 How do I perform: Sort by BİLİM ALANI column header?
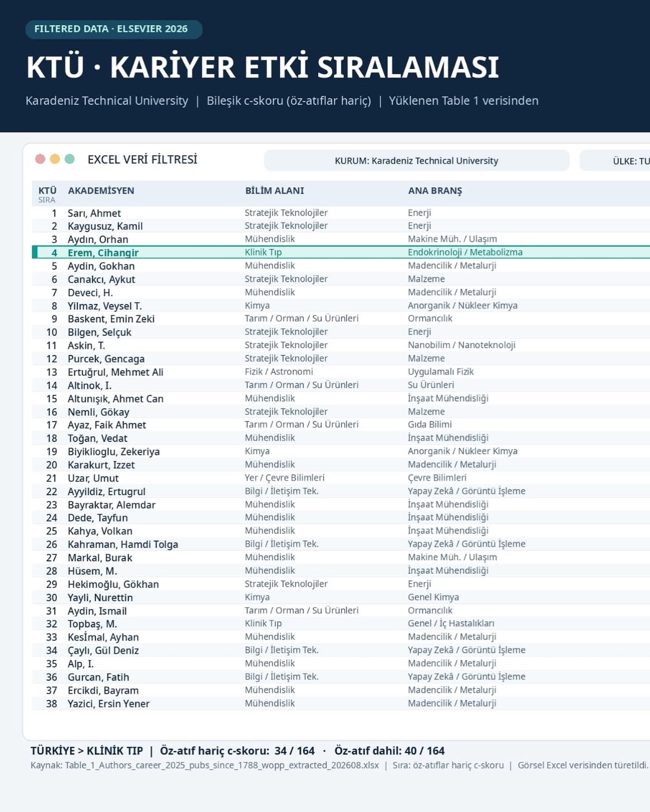[x=274, y=190]
